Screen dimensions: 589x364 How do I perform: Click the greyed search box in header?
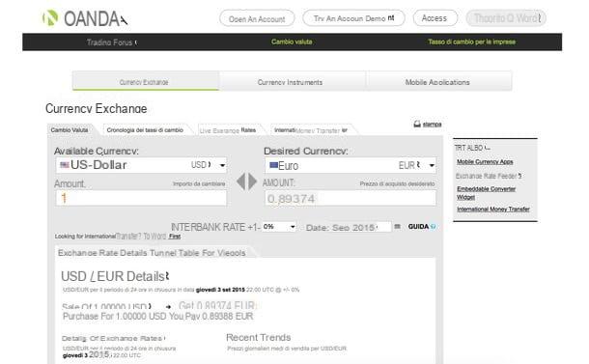(x=506, y=18)
